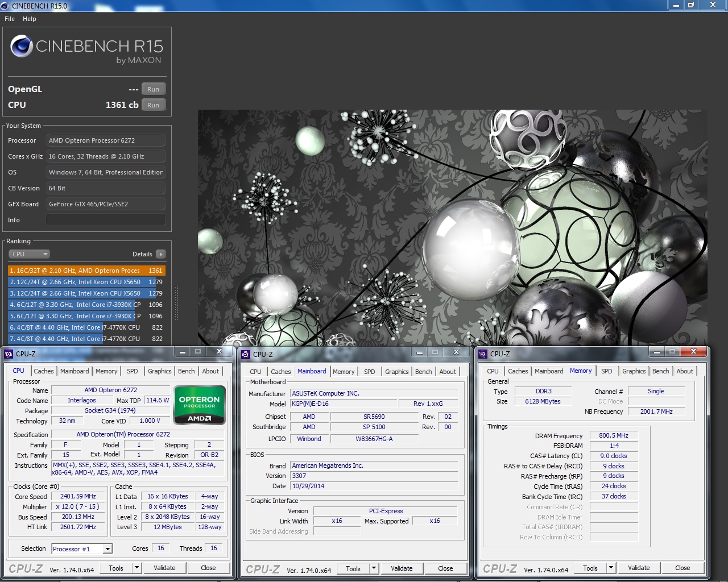728x582 pixels.
Task: Select ranking row 7 i7-4770K
Action: 86,339
